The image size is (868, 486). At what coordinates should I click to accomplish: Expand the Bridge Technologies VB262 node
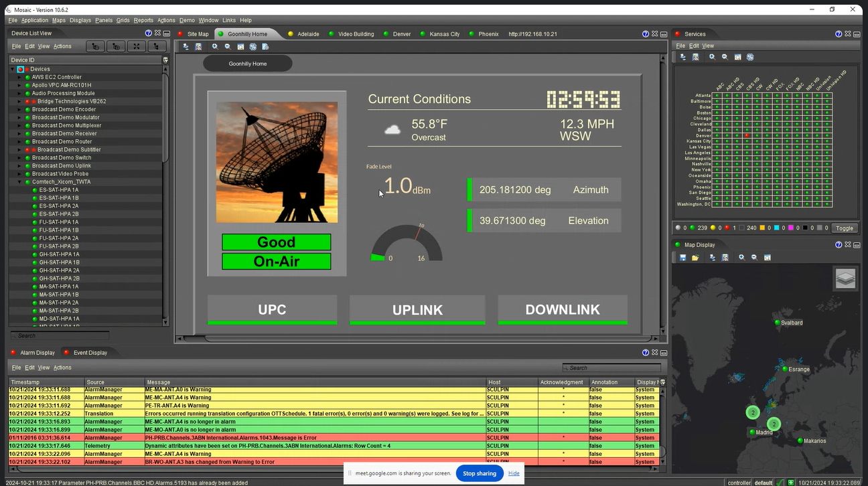pyautogui.click(x=19, y=101)
